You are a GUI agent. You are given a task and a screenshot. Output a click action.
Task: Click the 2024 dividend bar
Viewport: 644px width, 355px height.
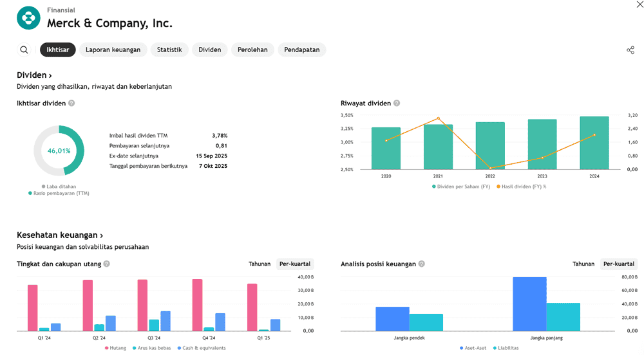pos(594,143)
